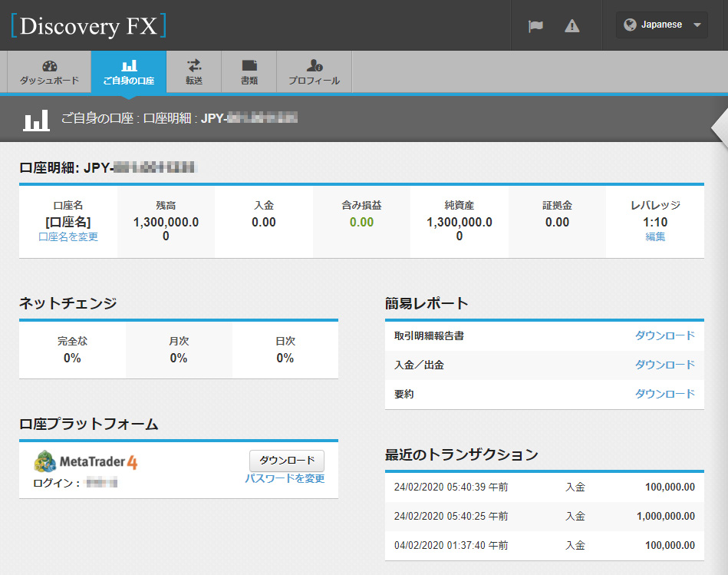Click the [口座名] account name text
Viewport: 728px width, 575px height.
[68, 222]
